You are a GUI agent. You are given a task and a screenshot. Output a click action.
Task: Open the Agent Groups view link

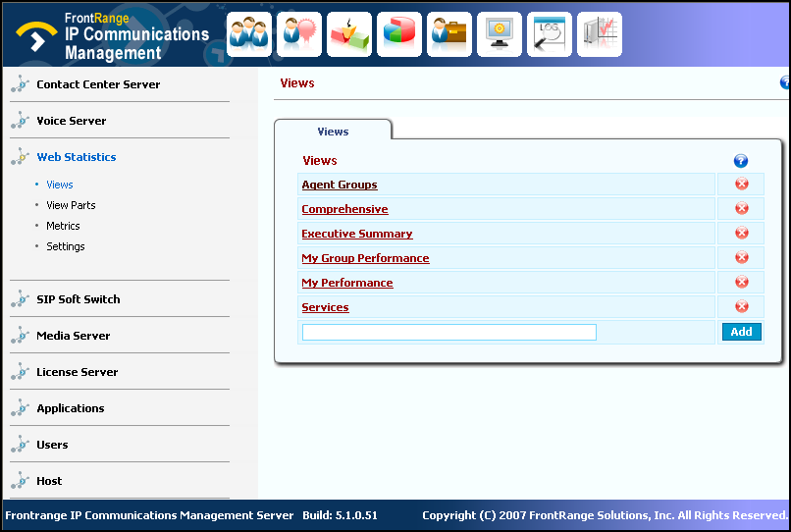click(x=340, y=185)
